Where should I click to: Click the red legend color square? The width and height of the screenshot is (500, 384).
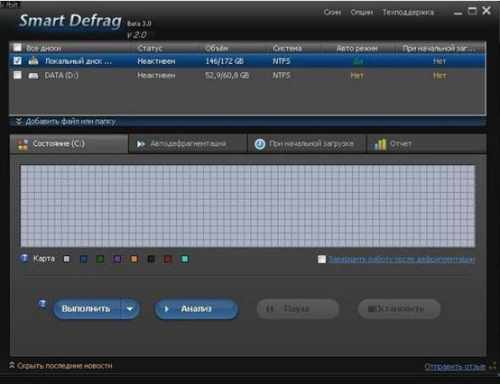pos(168,259)
